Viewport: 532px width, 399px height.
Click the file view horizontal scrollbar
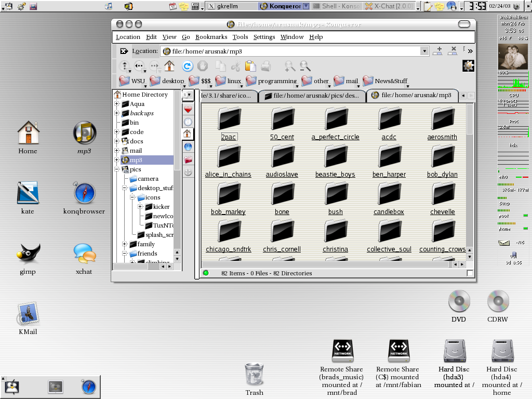click(x=326, y=264)
